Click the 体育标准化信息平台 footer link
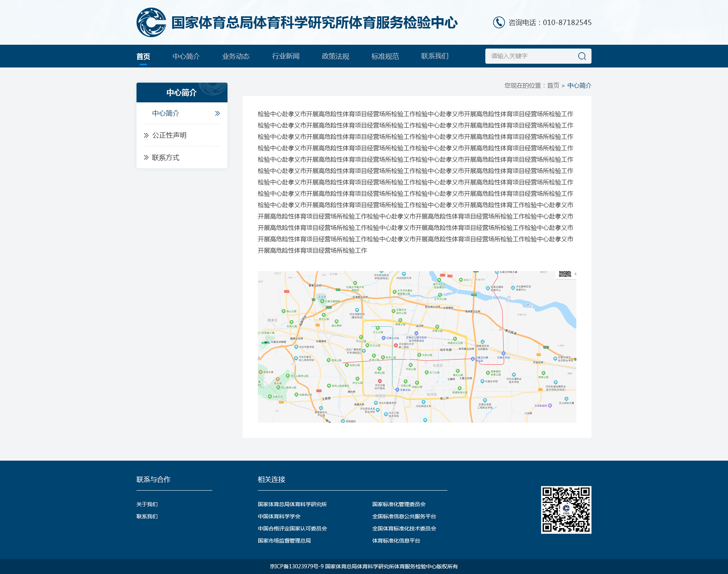The image size is (728, 574). tap(396, 541)
